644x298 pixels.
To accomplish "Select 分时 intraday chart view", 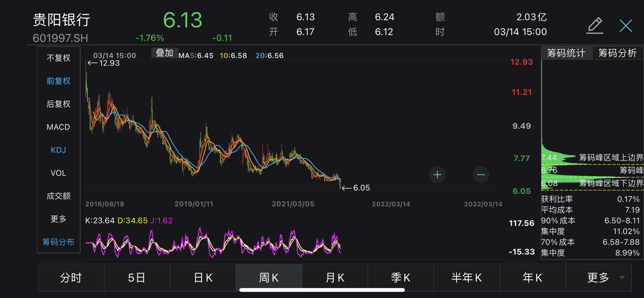I will (71, 278).
